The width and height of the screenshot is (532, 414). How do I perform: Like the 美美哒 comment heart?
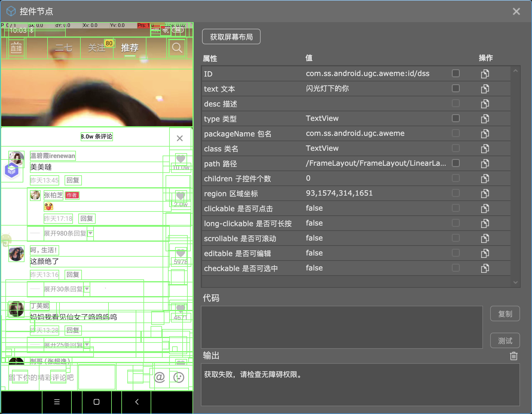[181, 159]
